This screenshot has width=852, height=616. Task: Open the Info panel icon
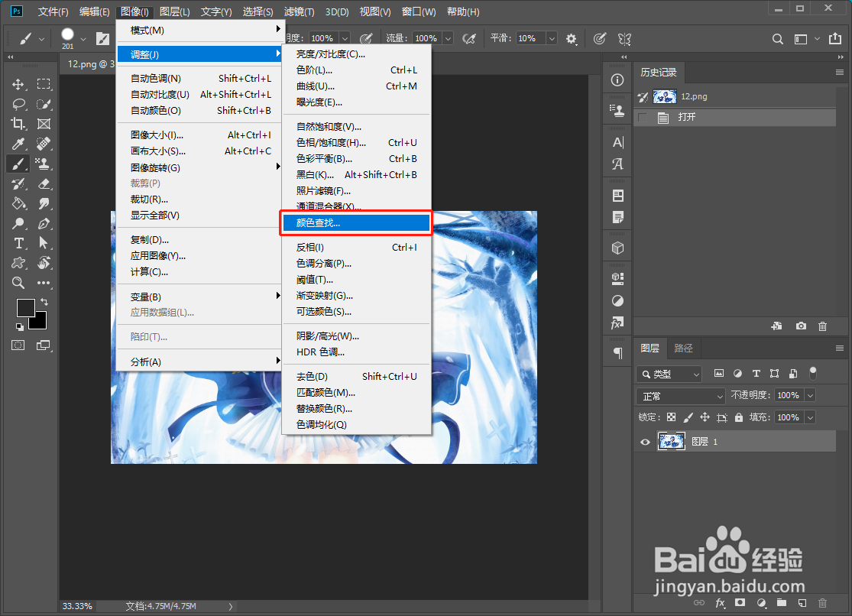pos(617,80)
